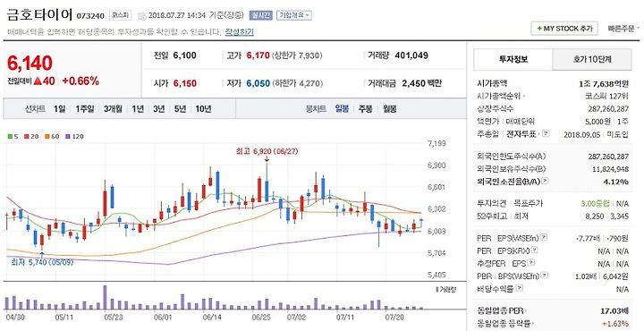
Task: Click the purple 120-day average legend swatch
Action: [68, 136]
